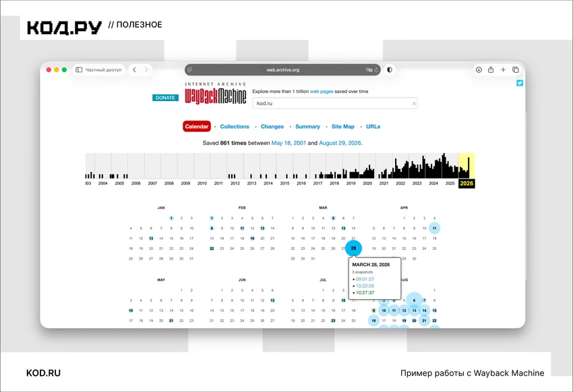Open the translate icon in address bar

[369, 70]
